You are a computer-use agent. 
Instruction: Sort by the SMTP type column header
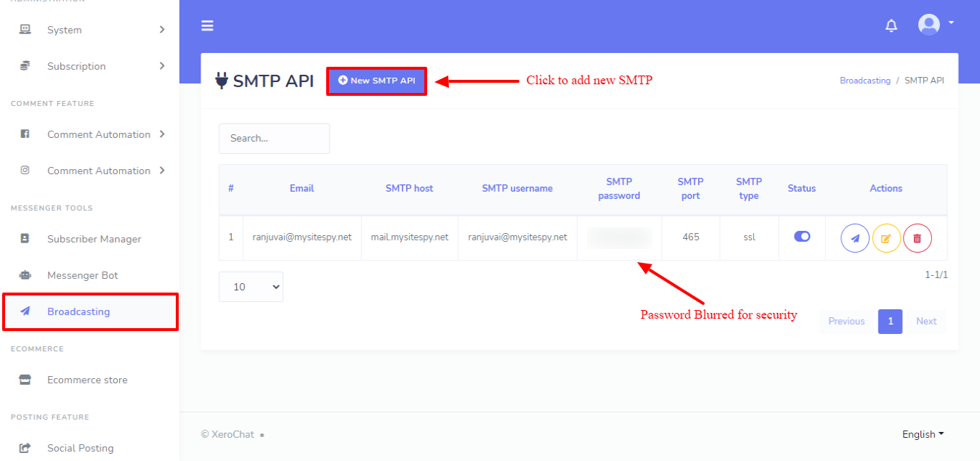(x=749, y=189)
